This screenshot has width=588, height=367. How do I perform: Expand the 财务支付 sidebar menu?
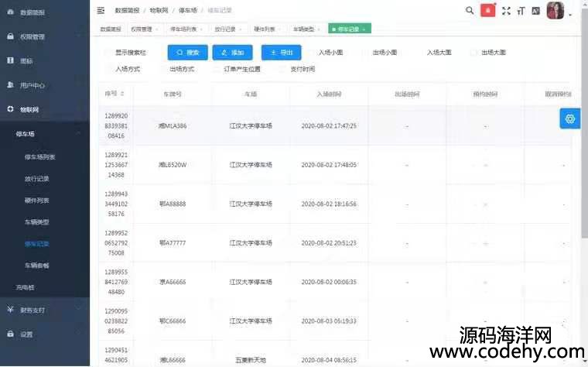pyautogui.click(x=45, y=310)
